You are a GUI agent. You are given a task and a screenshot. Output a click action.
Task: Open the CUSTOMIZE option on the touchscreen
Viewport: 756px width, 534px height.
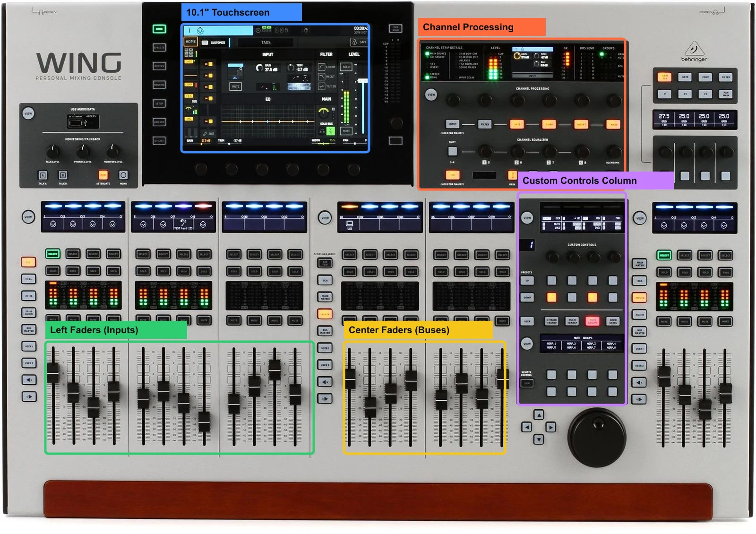pyautogui.click(x=215, y=43)
